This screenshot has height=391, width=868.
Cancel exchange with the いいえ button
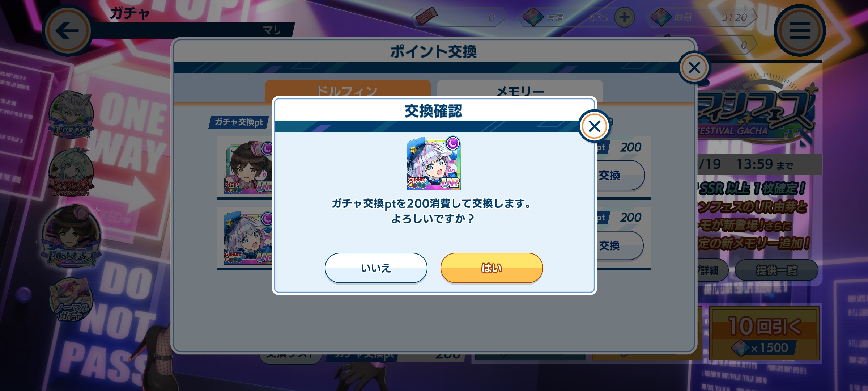point(376,268)
